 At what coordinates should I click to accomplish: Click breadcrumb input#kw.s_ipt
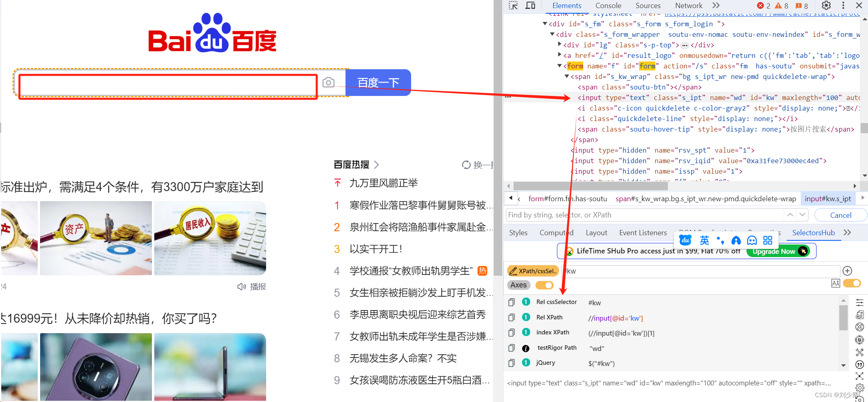827,199
